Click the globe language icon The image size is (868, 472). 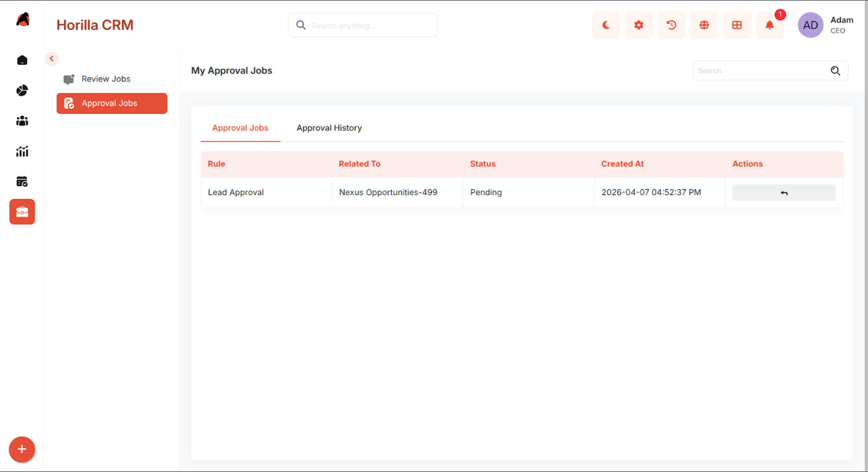point(704,25)
